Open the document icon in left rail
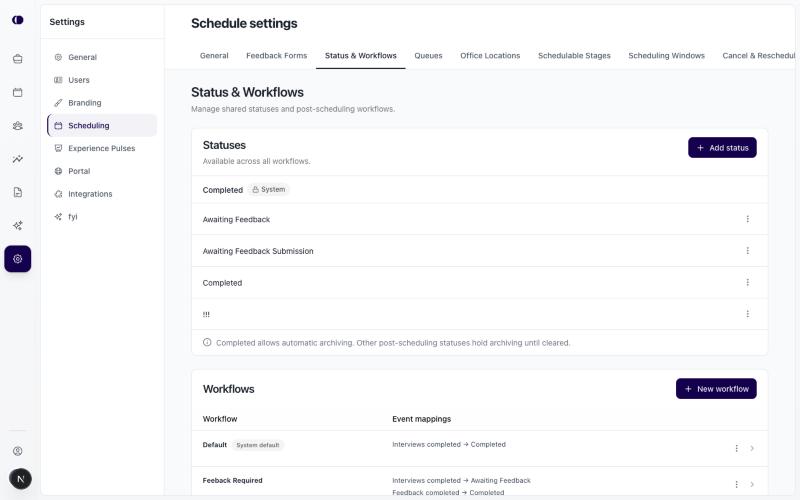Viewport: 800px width, 500px height. coord(17,192)
